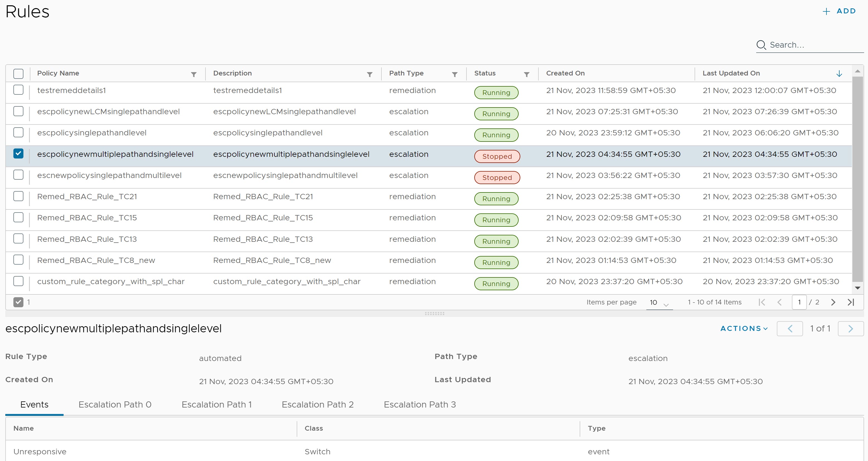868x461 pixels.
Task: Click the Running badge for Remed_RBAC_Rule_TC15
Action: [496, 220]
